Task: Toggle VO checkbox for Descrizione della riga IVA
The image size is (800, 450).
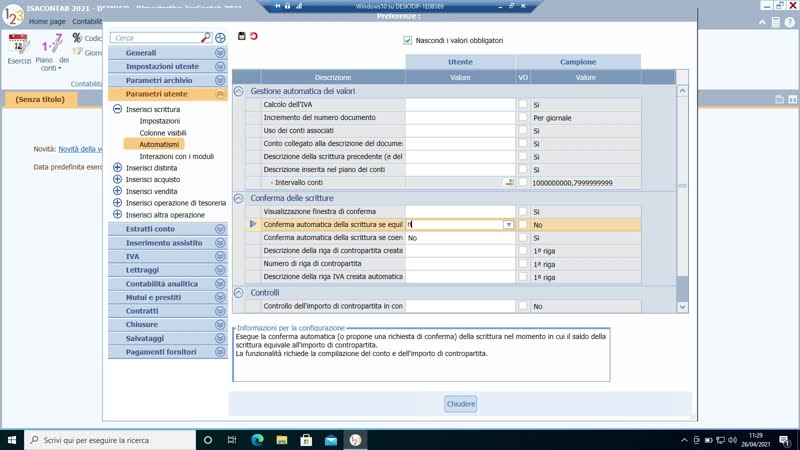Action: [522, 277]
